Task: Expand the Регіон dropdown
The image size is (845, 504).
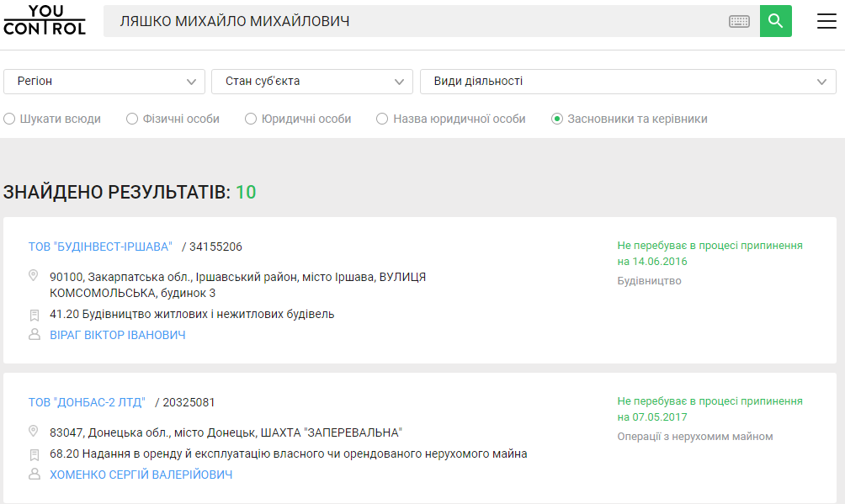Action: click(x=104, y=82)
